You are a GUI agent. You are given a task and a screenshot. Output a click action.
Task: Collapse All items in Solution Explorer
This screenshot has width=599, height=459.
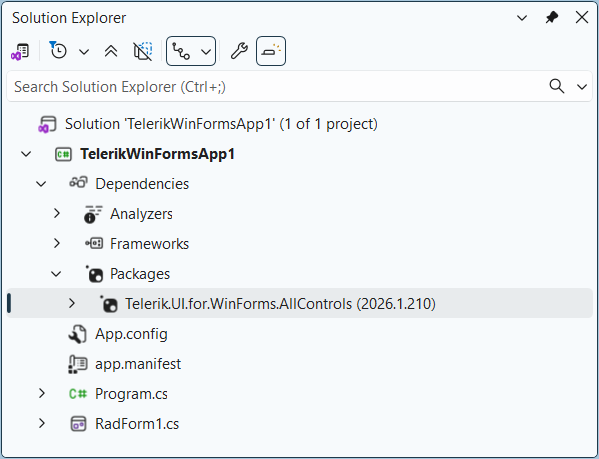coord(111,51)
